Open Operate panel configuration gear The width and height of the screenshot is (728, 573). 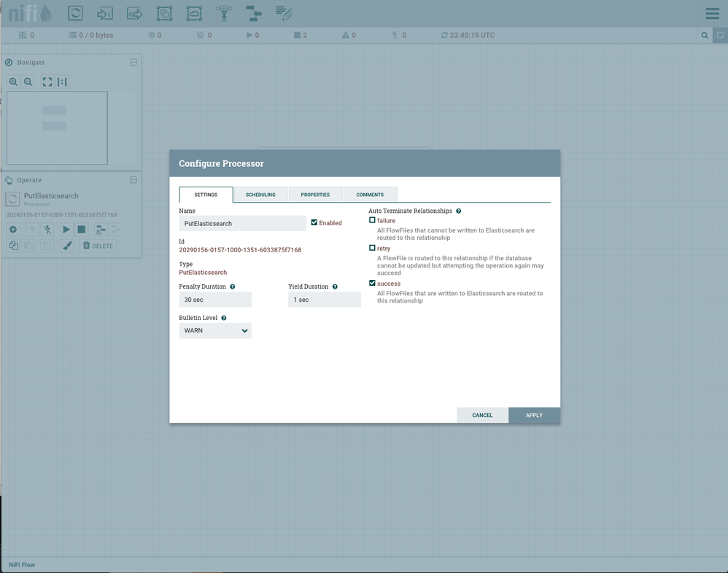(13, 229)
